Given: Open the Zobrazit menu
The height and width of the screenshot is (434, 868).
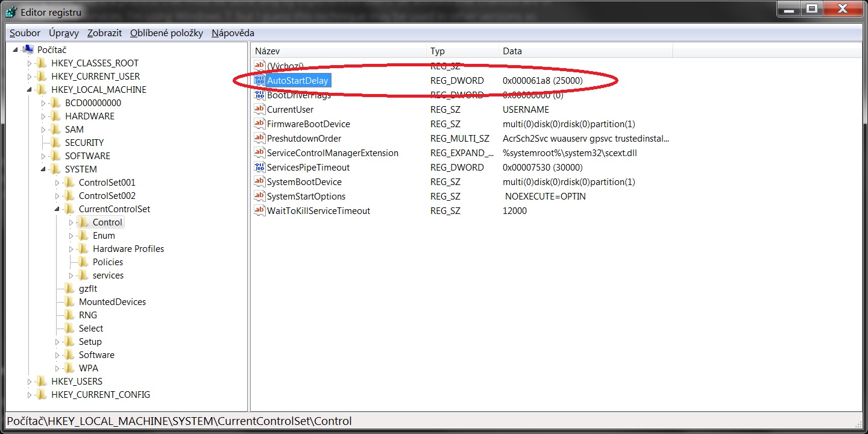Looking at the screenshot, I should (x=104, y=33).
